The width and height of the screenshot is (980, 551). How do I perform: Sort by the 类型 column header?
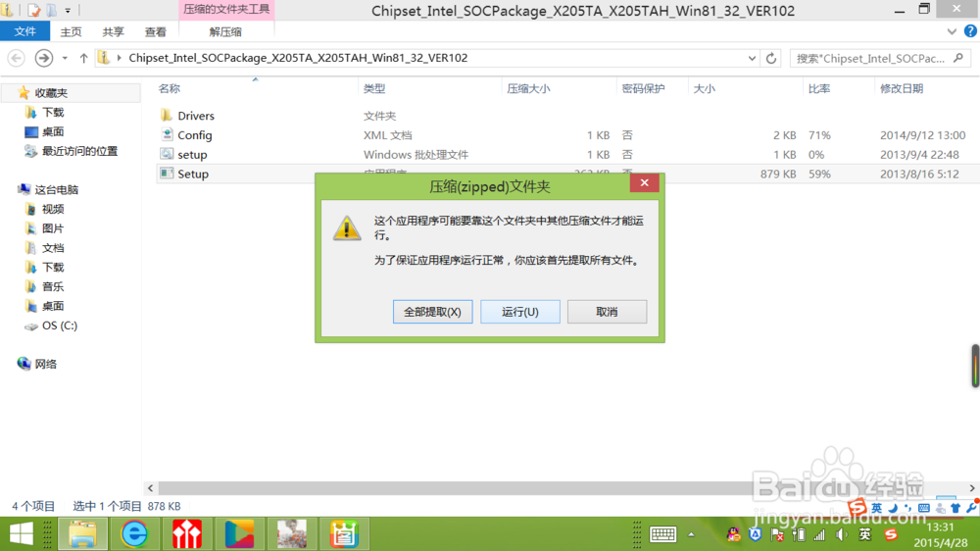click(374, 89)
